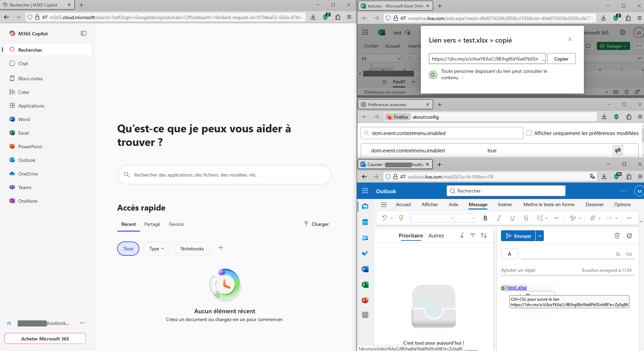Switch to the Partagé tab
644x351 pixels.
[152, 224]
